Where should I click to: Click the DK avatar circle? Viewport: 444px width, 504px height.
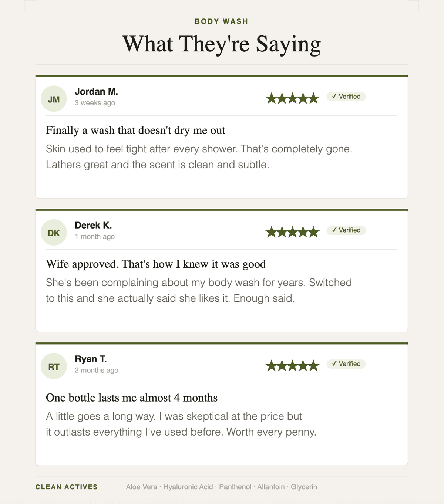pyautogui.click(x=54, y=233)
